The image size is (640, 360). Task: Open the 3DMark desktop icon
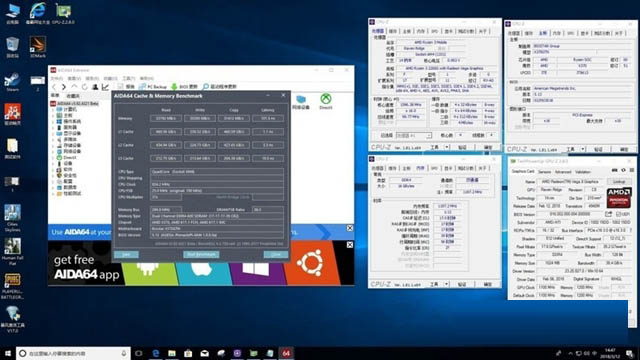click(38, 47)
